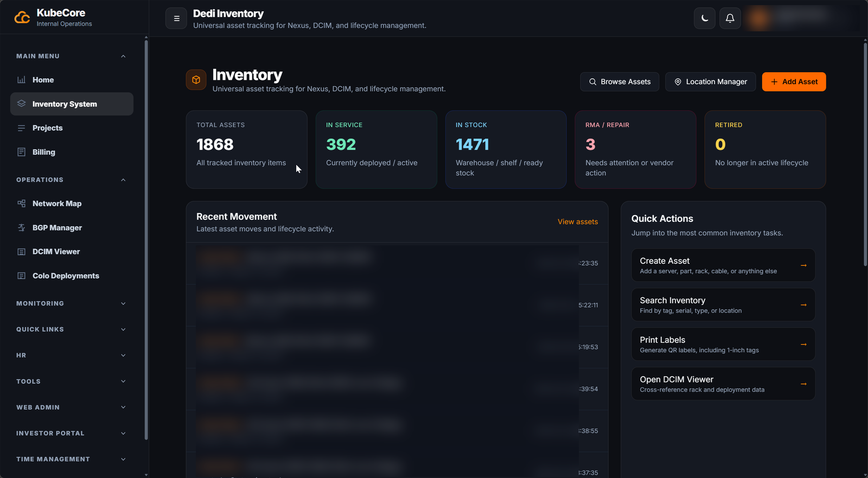Viewport: 868px width, 478px height.
Task: Click the main page vertical scrollbar
Action: click(865, 155)
